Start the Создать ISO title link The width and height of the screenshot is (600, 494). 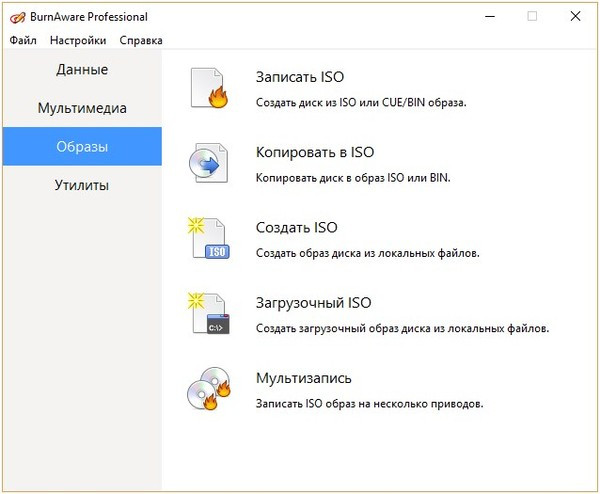click(x=297, y=228)
